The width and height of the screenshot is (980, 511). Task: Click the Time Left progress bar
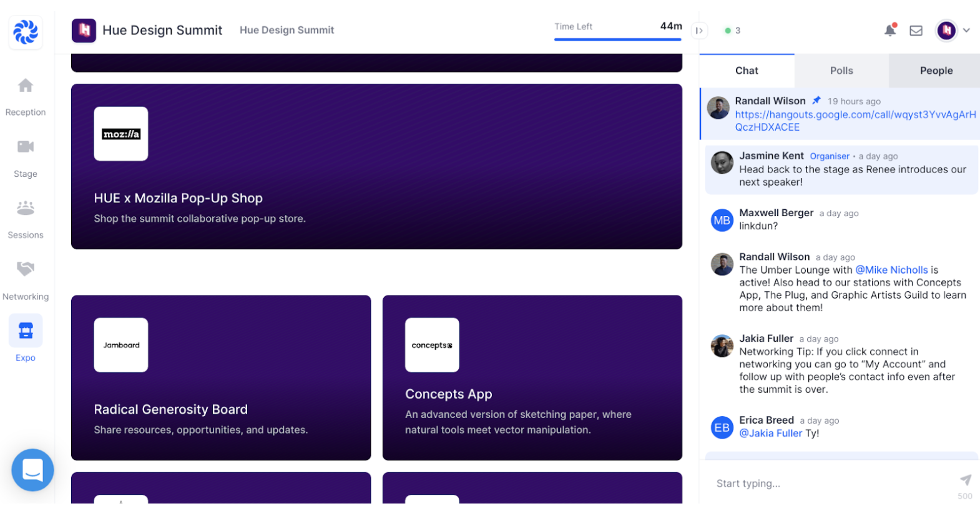coord(618,39)
